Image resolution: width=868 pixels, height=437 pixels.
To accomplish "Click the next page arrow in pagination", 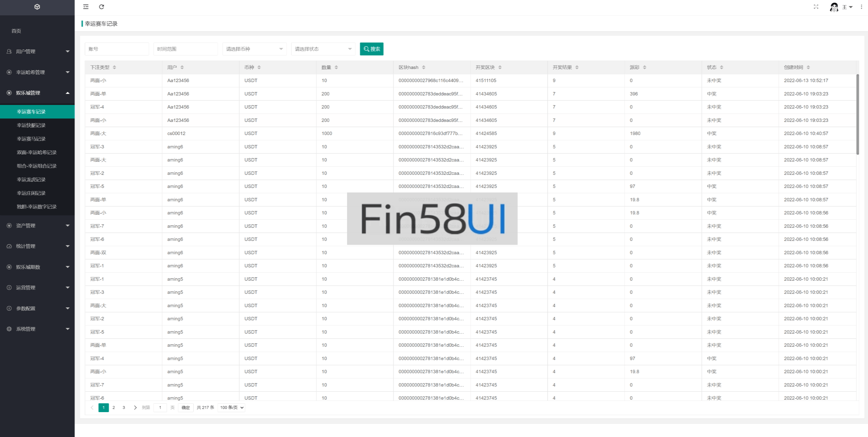I will pyautogui.click(x=135, y=407).
